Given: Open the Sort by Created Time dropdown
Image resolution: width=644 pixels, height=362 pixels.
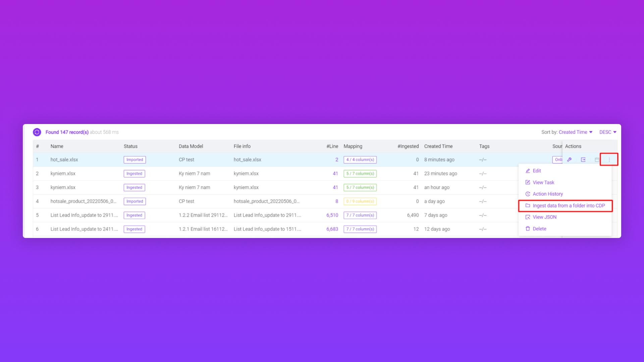Looking at the screenshot, I should pos(575,132).
